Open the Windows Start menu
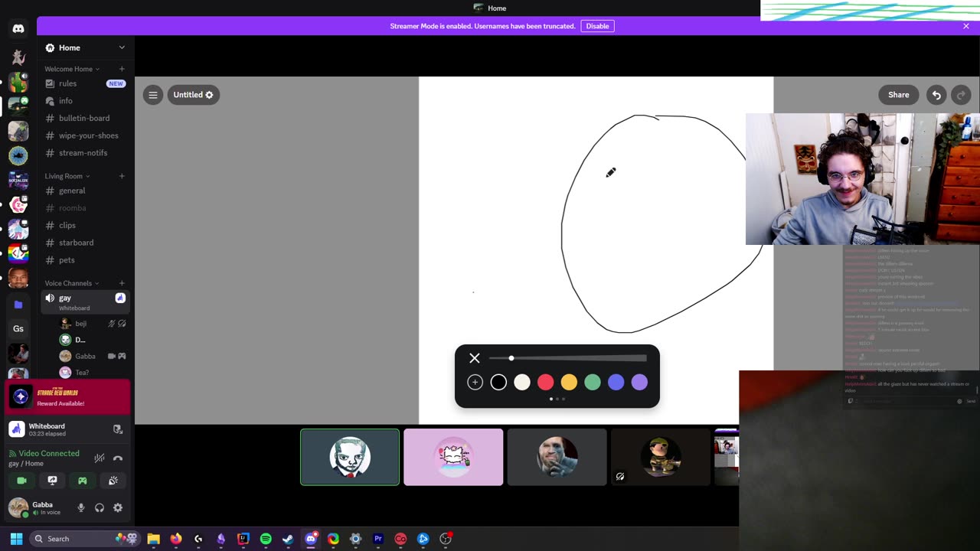 tap(16, 539)
